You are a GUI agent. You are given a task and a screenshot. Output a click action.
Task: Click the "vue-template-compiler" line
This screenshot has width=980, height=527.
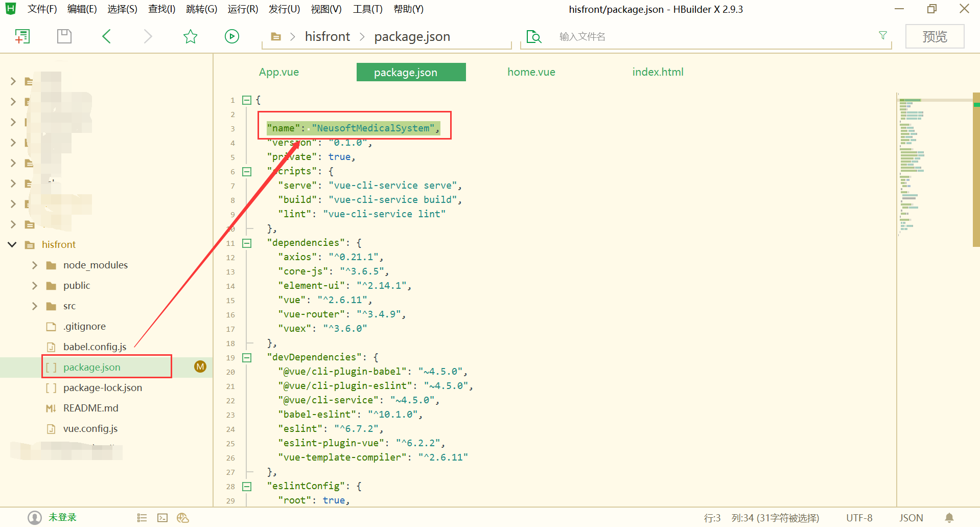[372, 457]
